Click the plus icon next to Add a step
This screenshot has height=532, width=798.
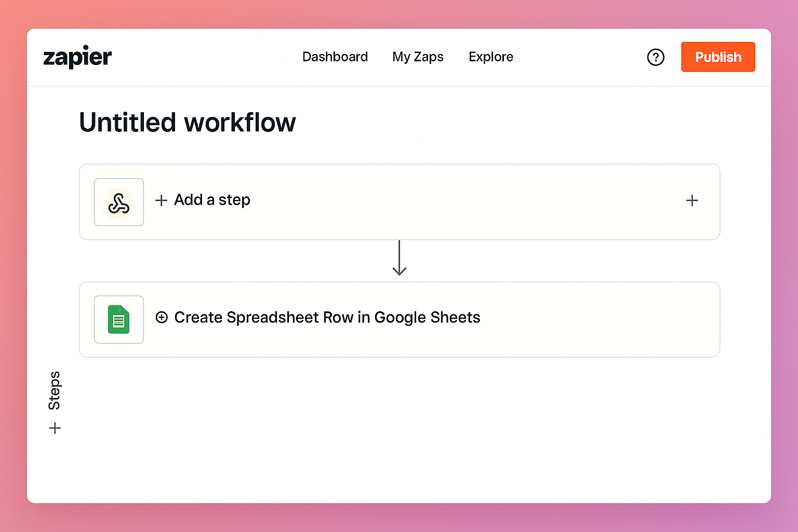coord(161,200)
